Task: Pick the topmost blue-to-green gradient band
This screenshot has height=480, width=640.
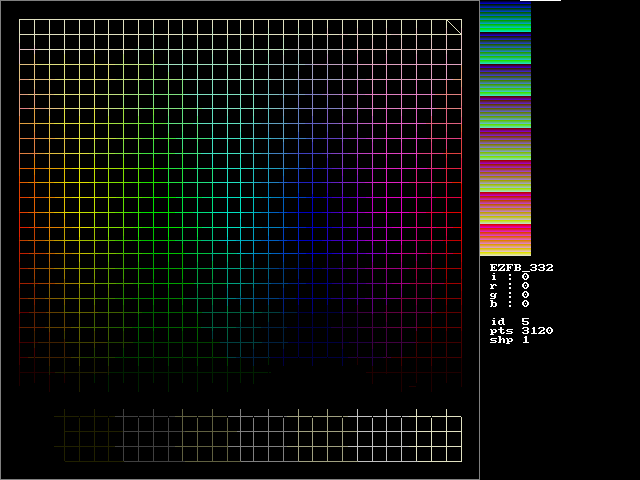Action: [x=505, y=16]
